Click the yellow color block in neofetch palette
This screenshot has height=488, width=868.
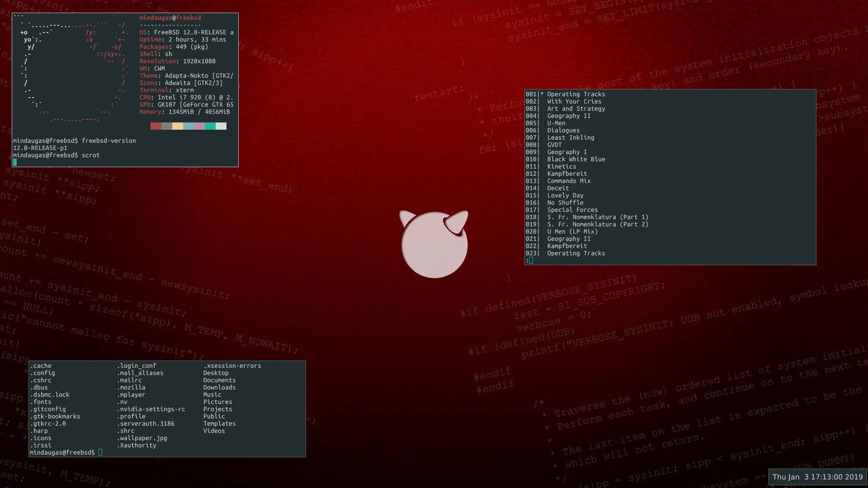(178, 126)
